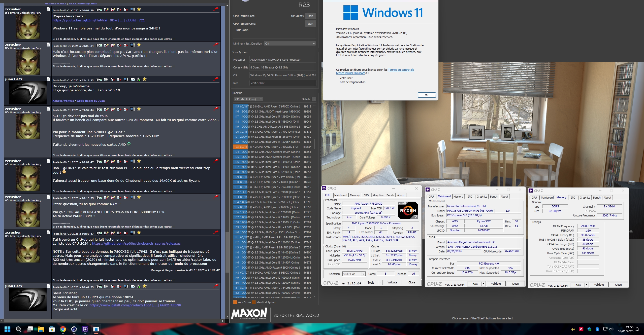
Task: Switch to the Bench tab in CPU-Z CPU window
Action: 390,195
